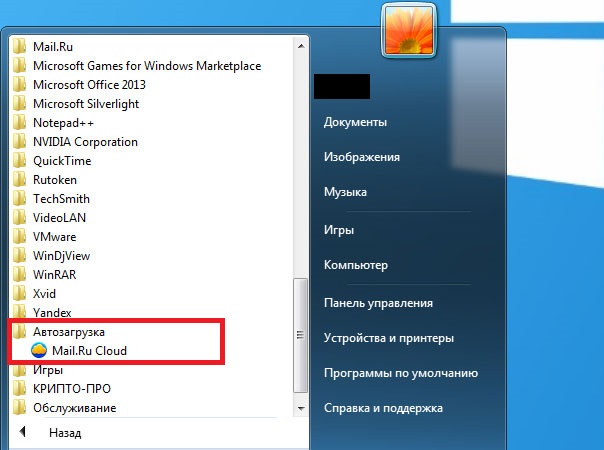This screenshot has height=450, width=604.
Task: Open the КРИПТО-ПРО folder label
Action: tap(72, 388)
